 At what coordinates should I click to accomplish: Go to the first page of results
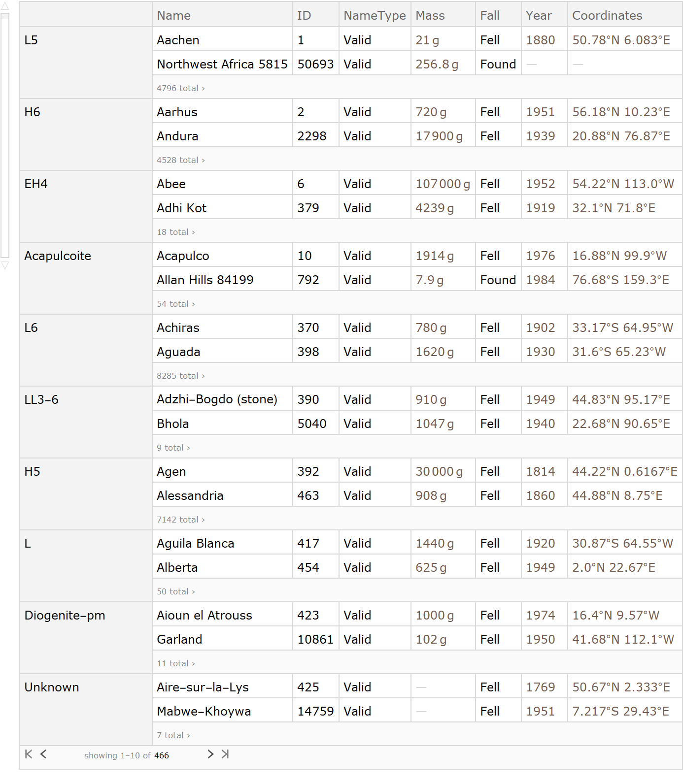tap(29, 754)
